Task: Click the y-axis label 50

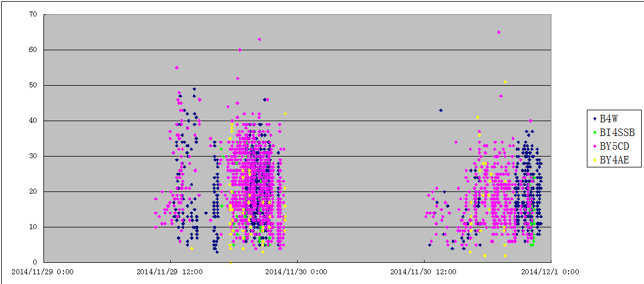Action: point(33,85)
